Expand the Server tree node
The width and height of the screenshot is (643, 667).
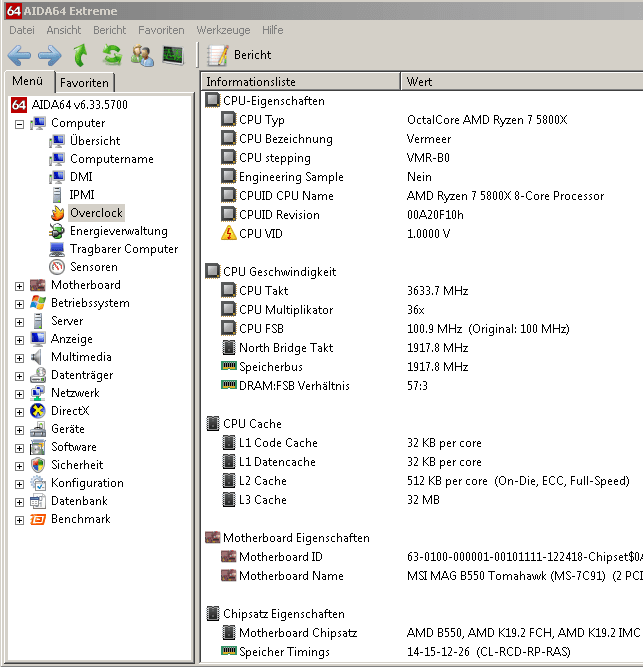19,322
